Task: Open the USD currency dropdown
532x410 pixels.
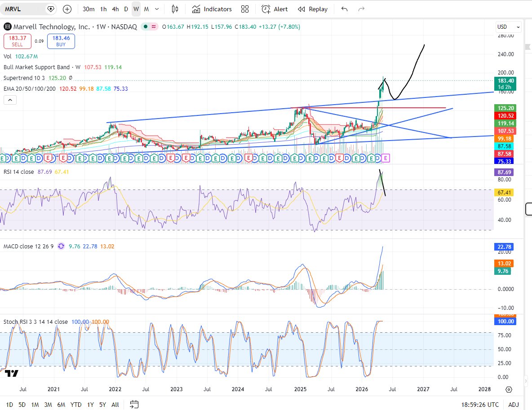Action: tap(508, 27)
